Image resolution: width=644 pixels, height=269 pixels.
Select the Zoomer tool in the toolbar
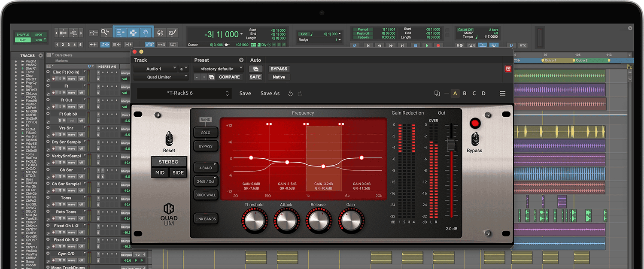106,32
